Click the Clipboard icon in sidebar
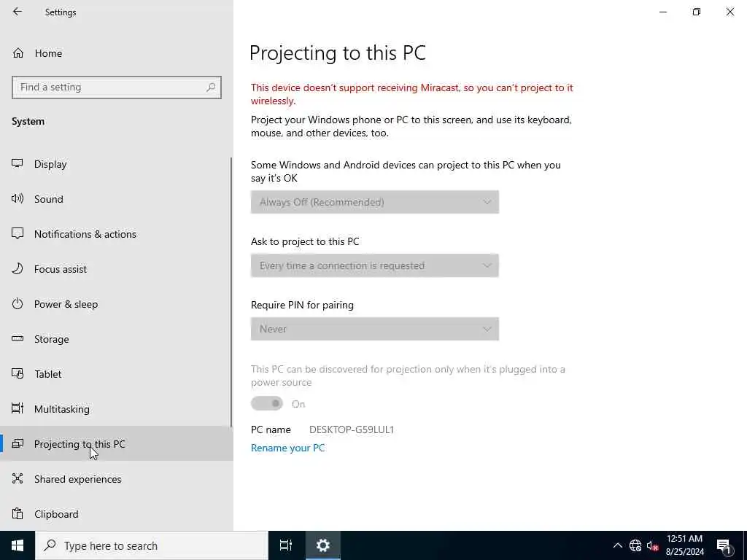The image size is (747, 560). tap(18, 514)
